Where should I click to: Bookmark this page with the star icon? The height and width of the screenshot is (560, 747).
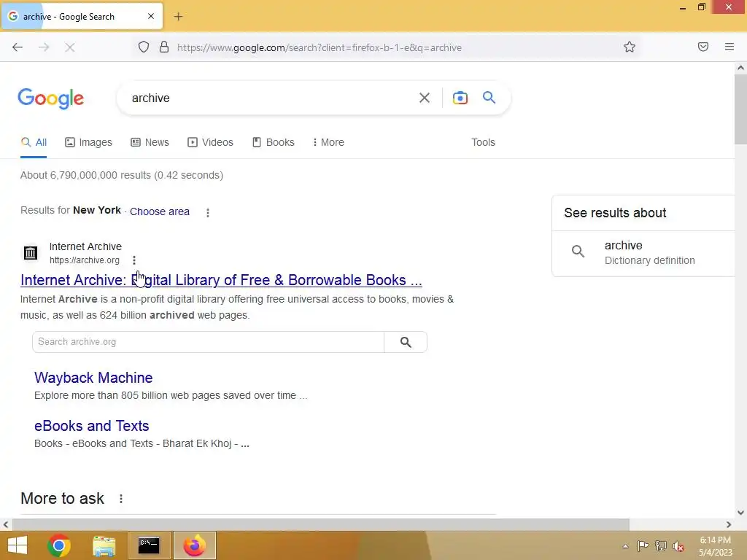pos(630,47)
